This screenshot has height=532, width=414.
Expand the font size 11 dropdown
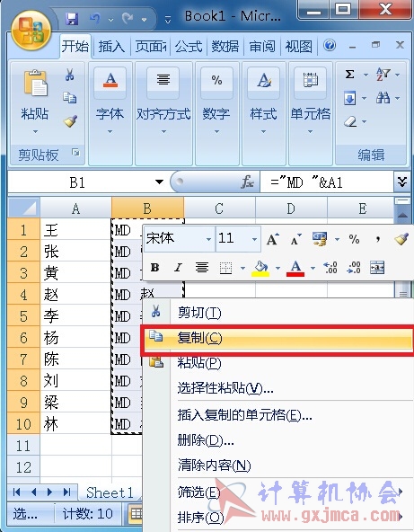tap(254, 239)
